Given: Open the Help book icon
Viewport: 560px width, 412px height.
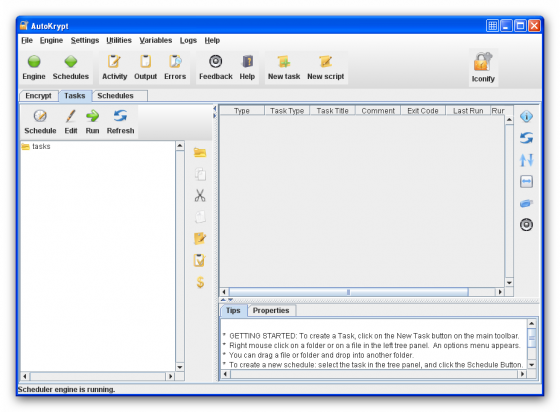Looking at the screenshot, I should (247, 61).
